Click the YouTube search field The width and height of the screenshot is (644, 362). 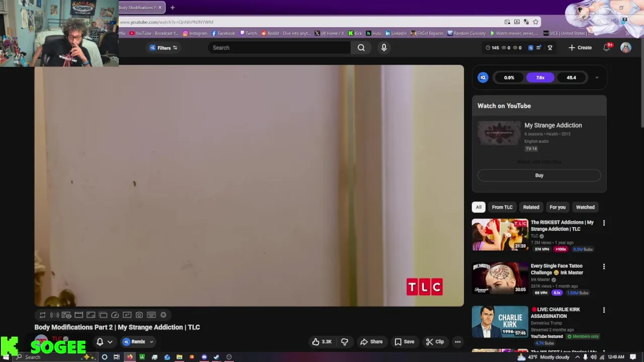[279, 48]
